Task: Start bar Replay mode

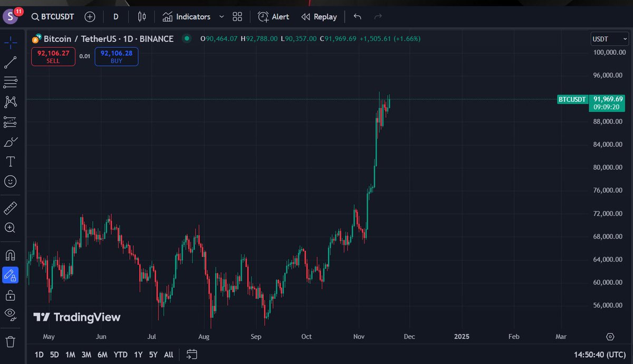Action: 319,17
